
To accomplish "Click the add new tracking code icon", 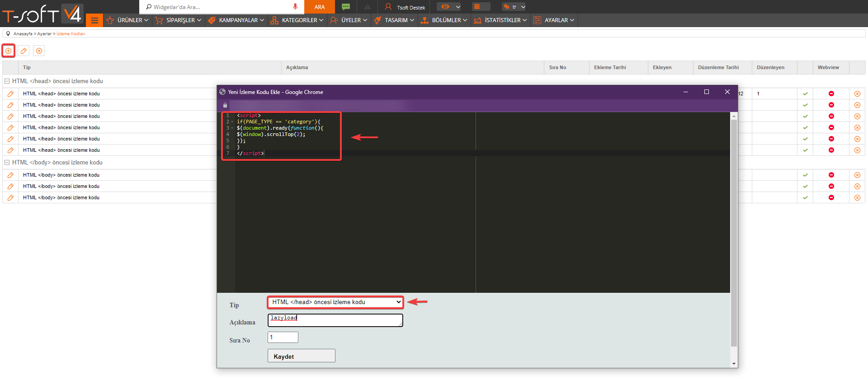I will click(x=9, y=51).
